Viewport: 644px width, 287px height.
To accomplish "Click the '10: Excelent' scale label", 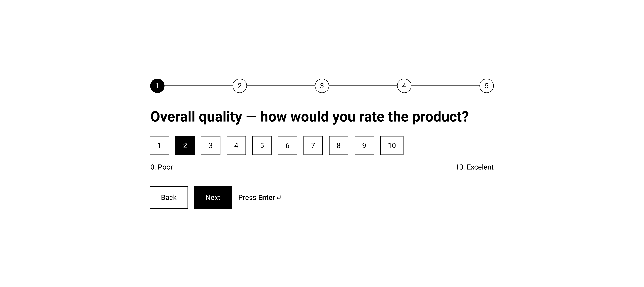I will coord(474,167).
